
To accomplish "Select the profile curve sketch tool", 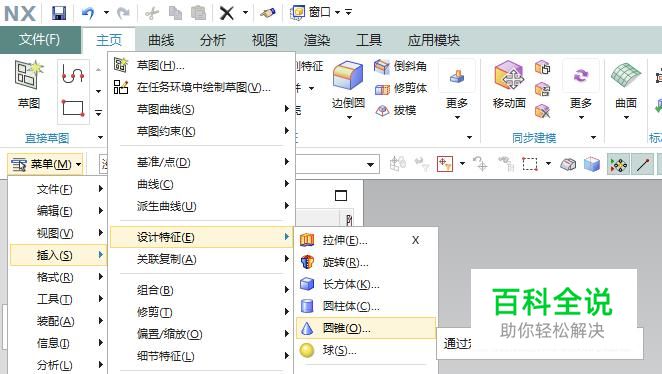I will tap(73, 74).
